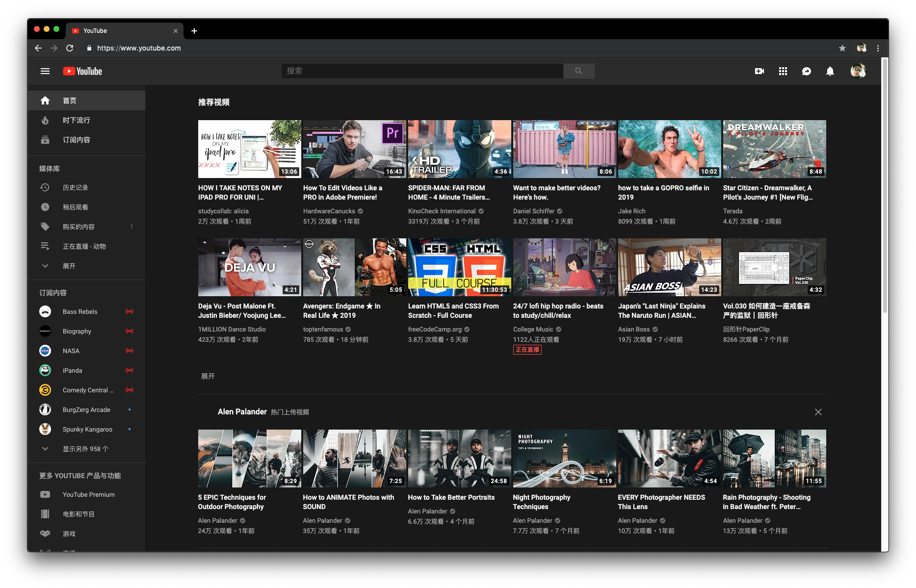
Task: Open the hamburger navigation menu
Action: point(45,71)
